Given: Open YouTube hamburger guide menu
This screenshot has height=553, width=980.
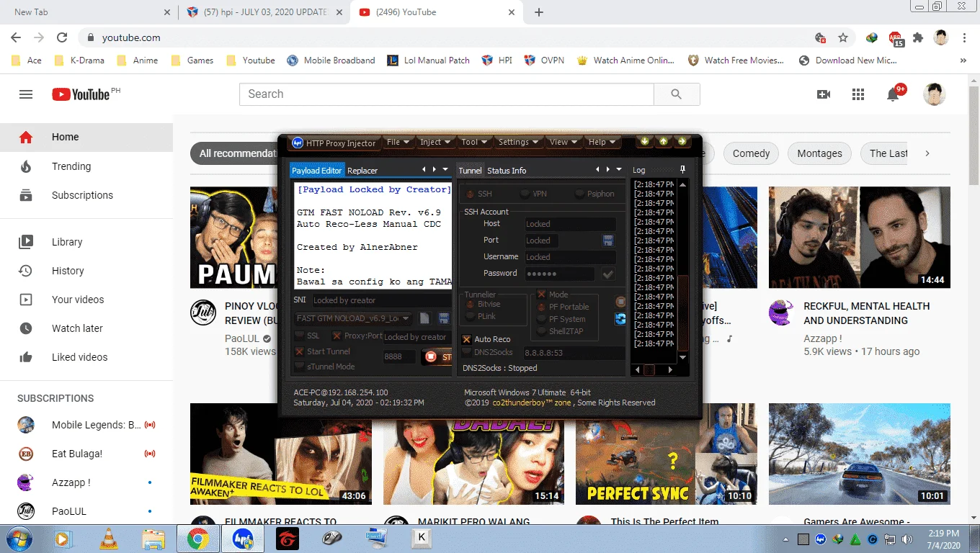Looking at the screenshot, I should pyautogui.click(x=26, y=94).
